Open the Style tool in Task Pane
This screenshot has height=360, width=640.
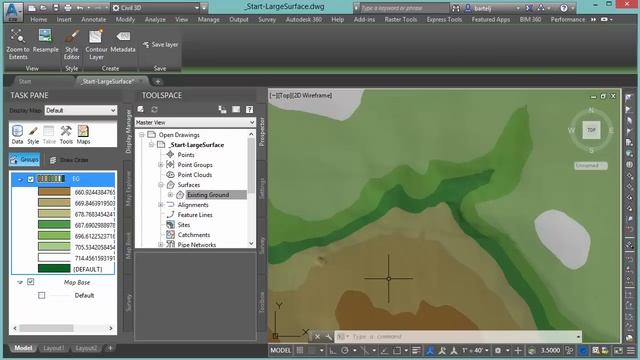(x=33, y=134)
